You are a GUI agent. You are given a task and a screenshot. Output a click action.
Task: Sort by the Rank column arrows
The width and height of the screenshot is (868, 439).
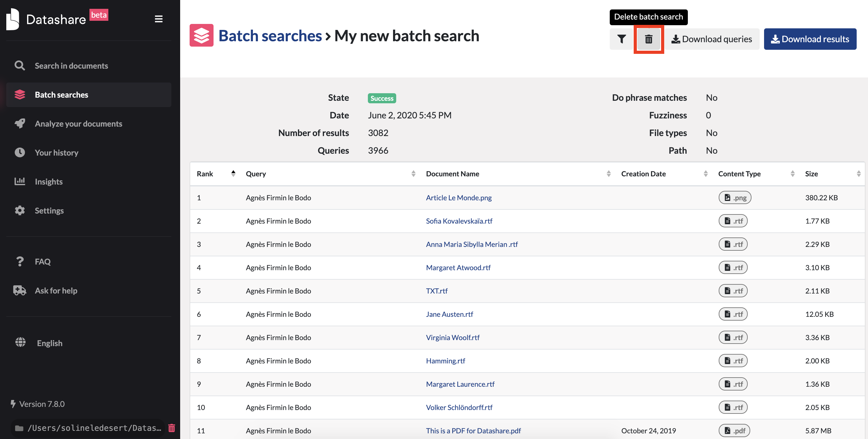[233, 174]
